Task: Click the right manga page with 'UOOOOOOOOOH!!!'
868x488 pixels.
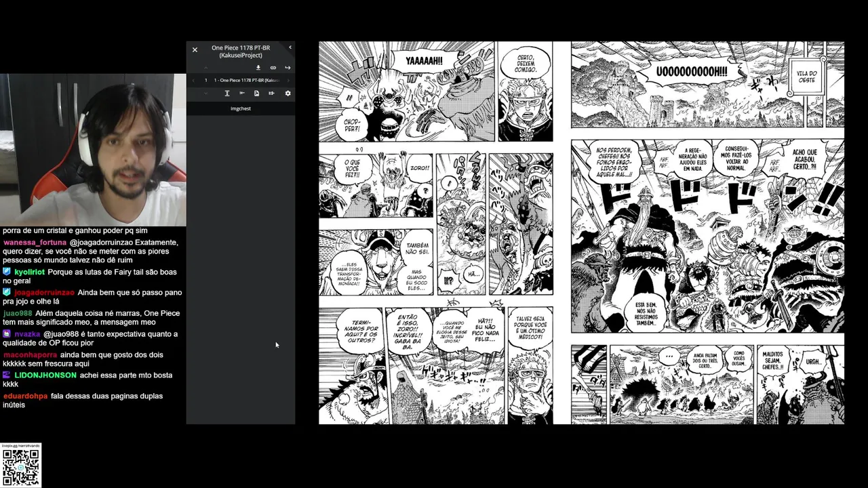Action: (707, 232)
